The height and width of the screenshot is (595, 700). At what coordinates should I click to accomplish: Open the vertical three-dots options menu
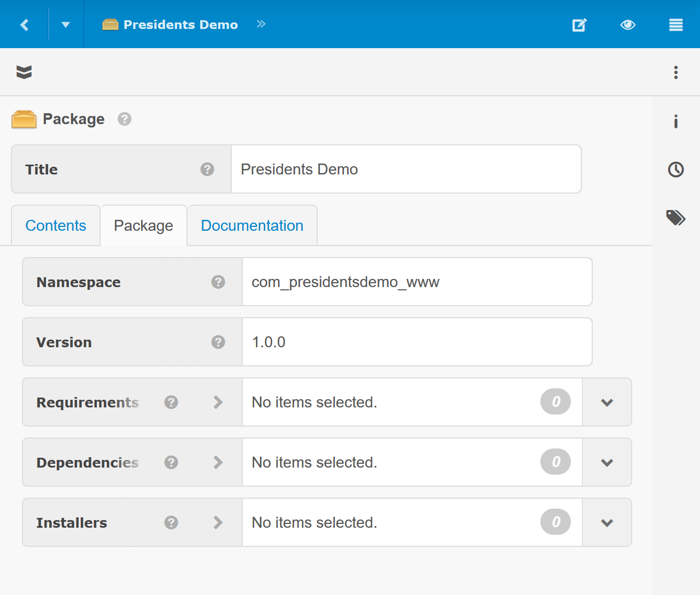click(676, 72)
